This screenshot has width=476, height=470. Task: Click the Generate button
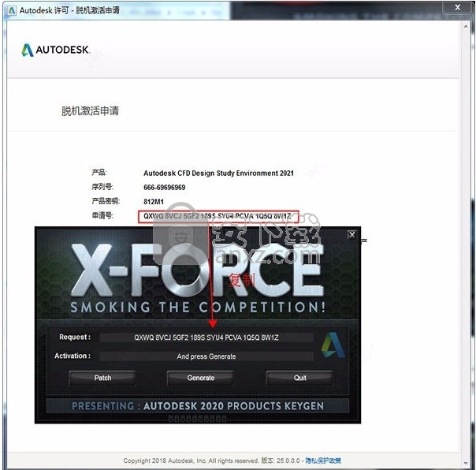click(x=201, y=378)
